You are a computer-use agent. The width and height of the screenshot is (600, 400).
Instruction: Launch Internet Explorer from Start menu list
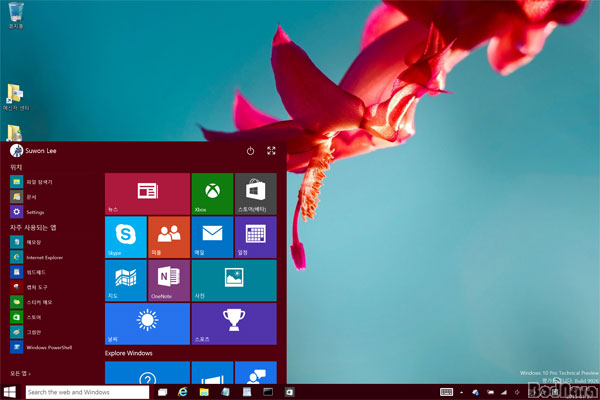pos(37,257)
